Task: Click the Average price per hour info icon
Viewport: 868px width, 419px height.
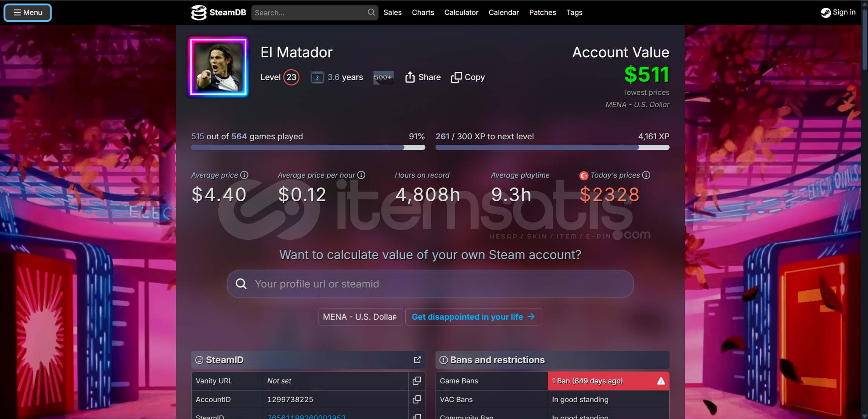Action: pos(361,175)
